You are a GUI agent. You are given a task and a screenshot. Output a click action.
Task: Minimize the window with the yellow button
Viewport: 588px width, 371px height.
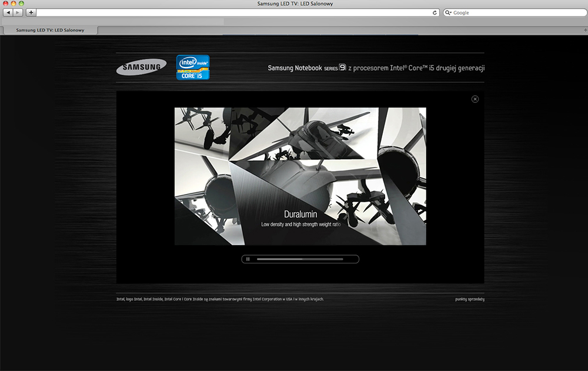tap(14, 4)
